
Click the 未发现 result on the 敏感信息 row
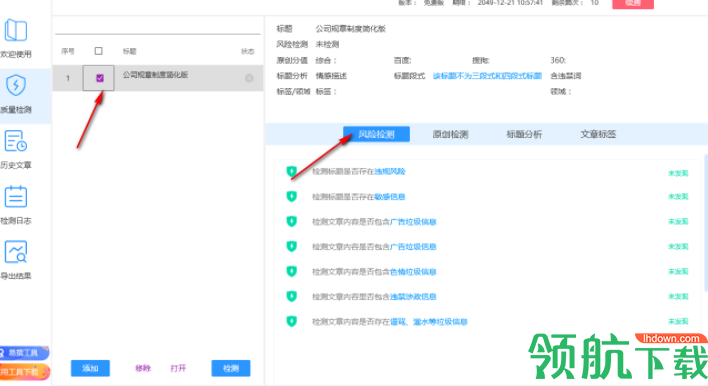tap(678, 197)
